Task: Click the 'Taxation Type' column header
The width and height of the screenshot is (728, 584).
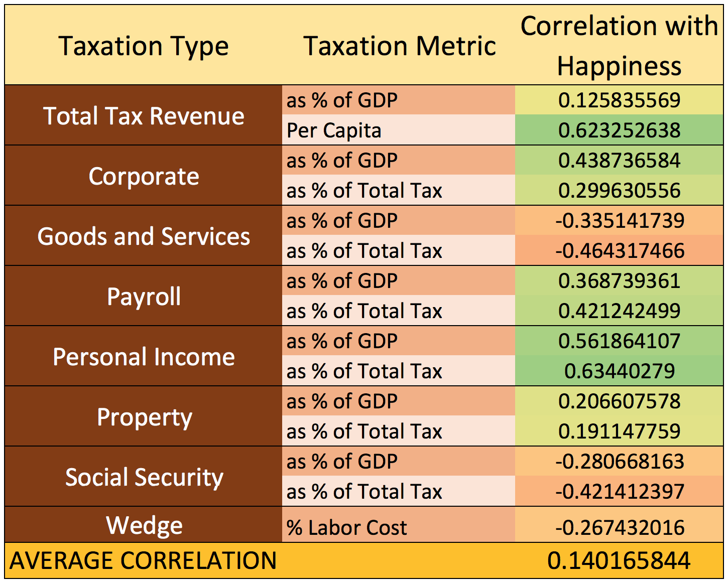Action: 144,46
